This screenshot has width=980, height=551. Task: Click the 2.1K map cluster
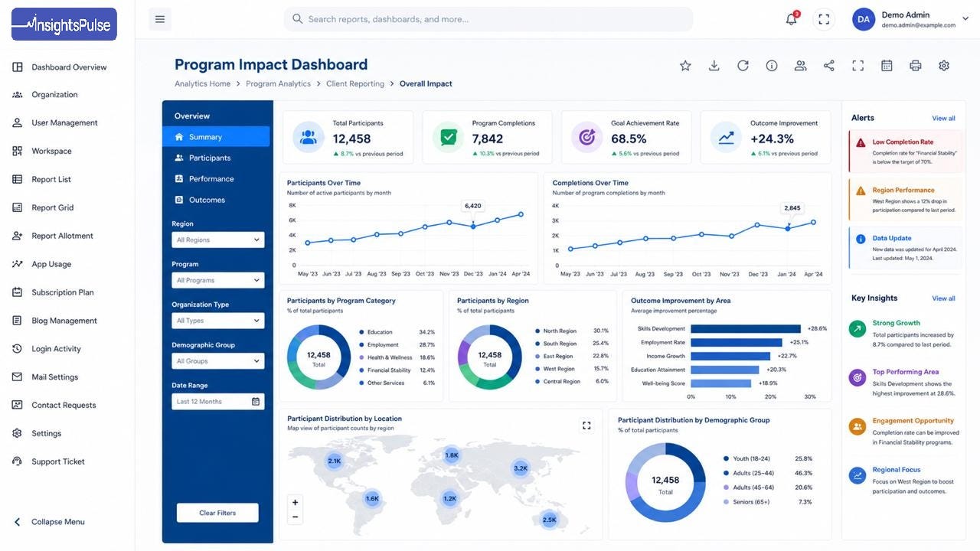(x=335, y=461)
